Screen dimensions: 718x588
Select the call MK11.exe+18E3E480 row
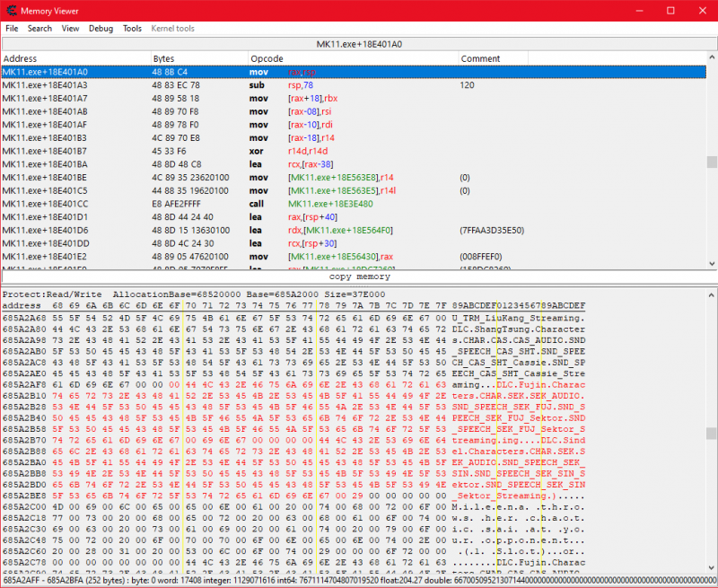click(354, 204)
